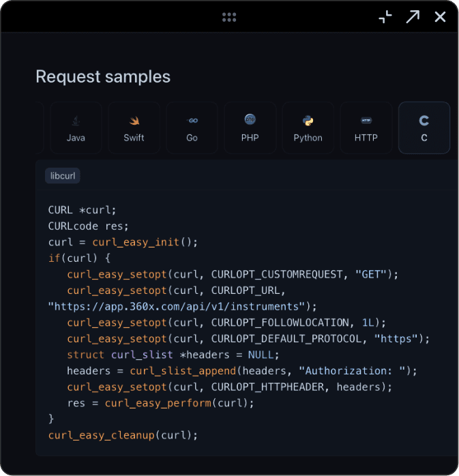Image resolution: width=459 pixels, height=476 pixels.
Task: Click the curl_easy_cleanup(curl) line
Action: click(x=123, y=435)
